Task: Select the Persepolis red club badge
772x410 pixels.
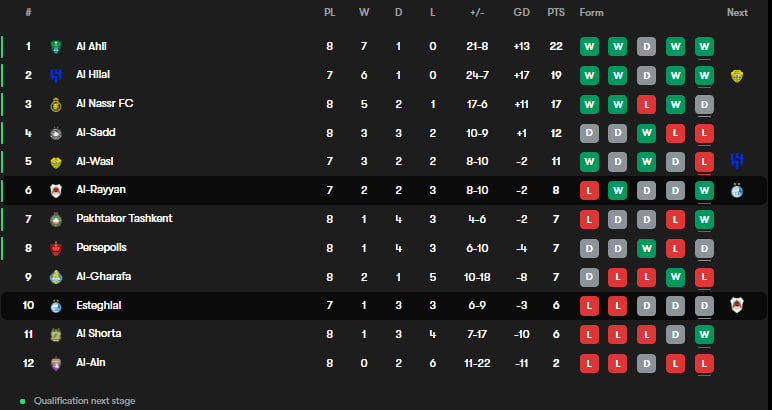Action: coord(56,249)
